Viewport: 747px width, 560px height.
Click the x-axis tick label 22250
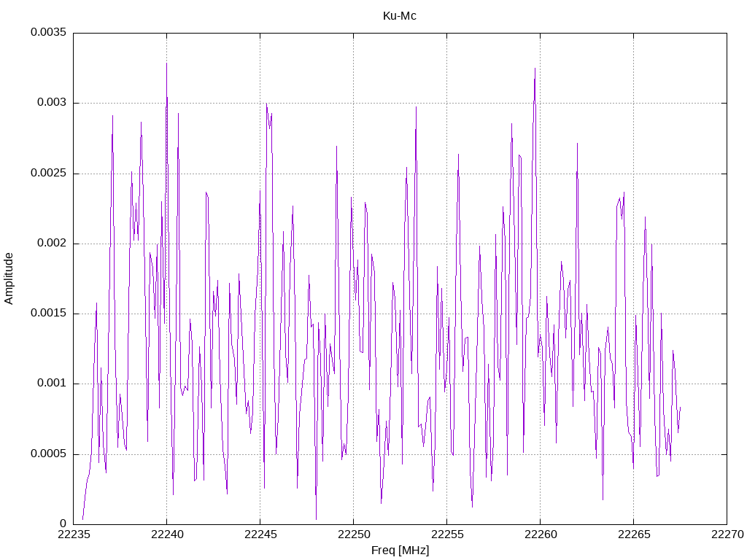[x=354, y=534]
